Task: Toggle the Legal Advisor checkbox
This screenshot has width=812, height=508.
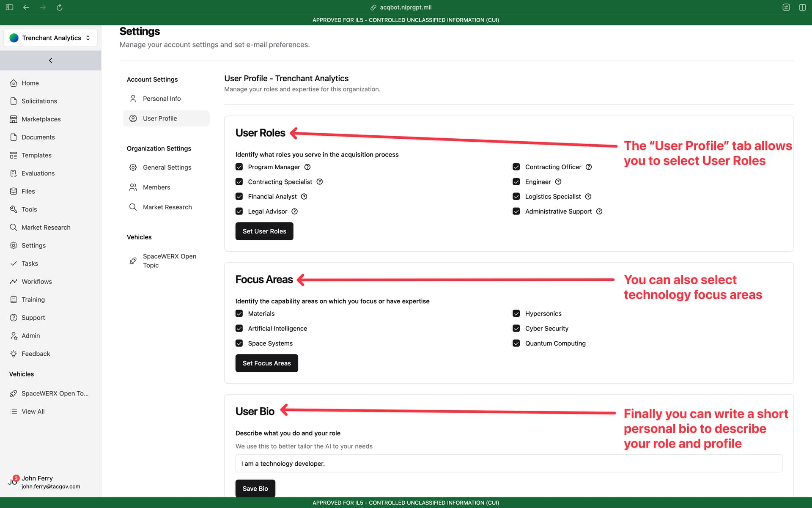Action: coord(239,211)
